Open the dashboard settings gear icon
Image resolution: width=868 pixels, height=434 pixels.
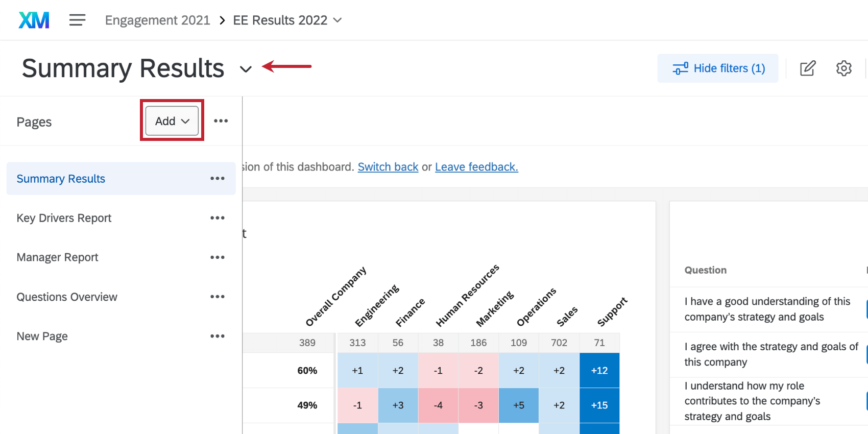[x=843, y=68]
